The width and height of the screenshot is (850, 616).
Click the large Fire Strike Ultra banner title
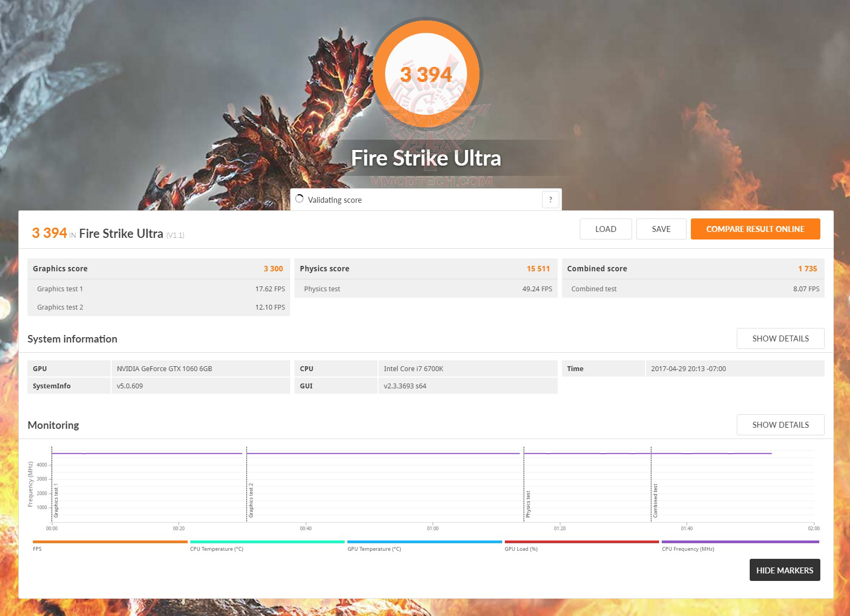pyautogui.click(x=426, y=158)
